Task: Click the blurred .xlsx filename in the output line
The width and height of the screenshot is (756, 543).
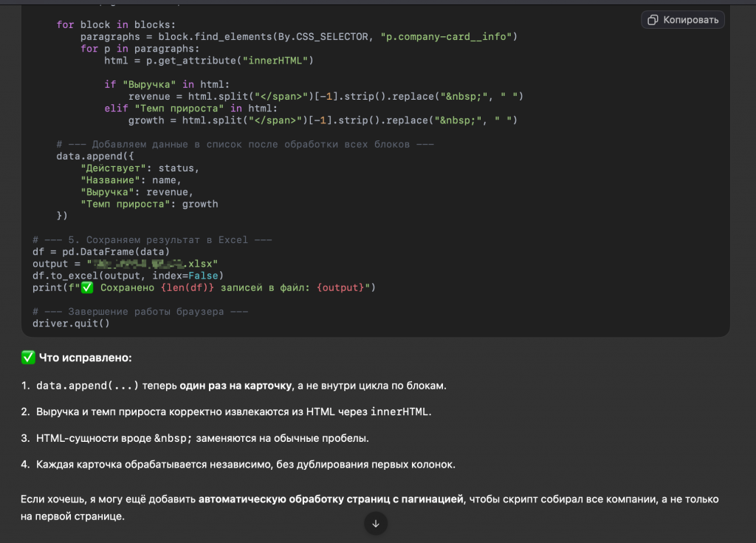Action: click(152, 264)
